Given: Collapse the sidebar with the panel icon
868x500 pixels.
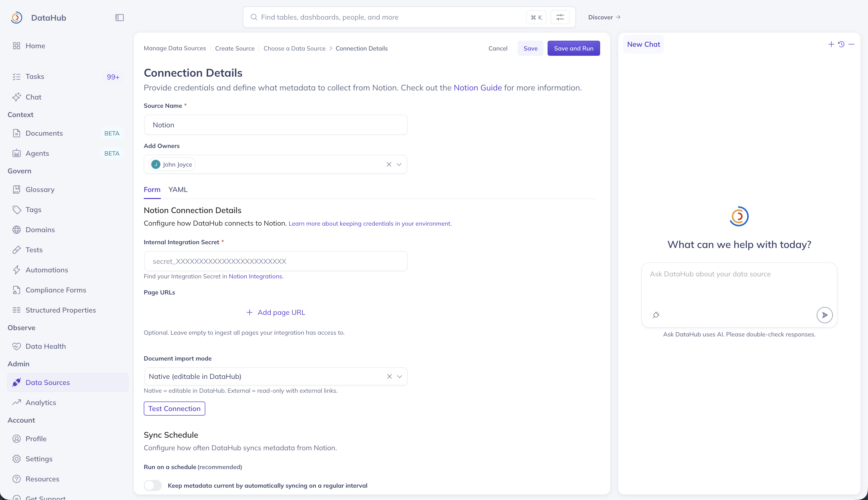Looking at the screenshot, I should [x=119, y=18].
